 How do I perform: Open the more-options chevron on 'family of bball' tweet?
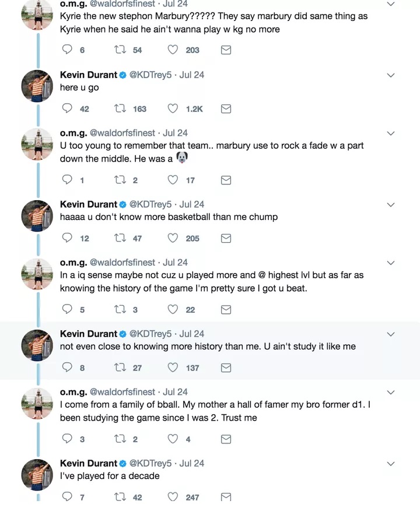pos(391,393)
